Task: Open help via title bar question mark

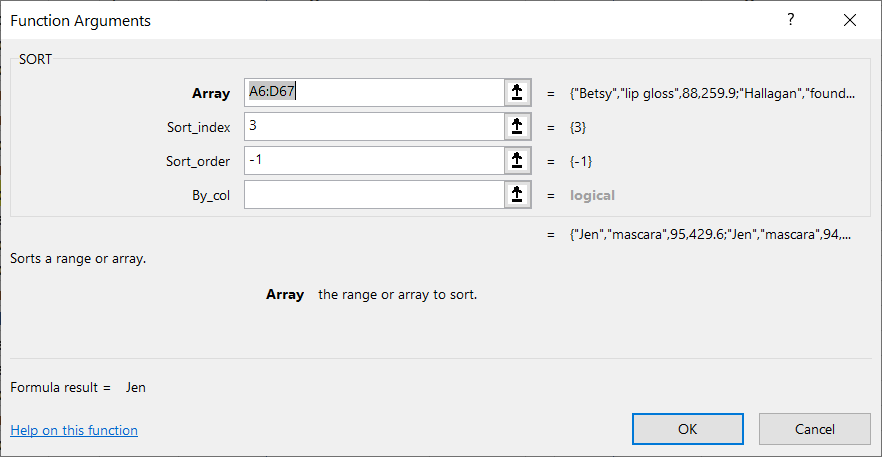Action: tap(790, 20)
